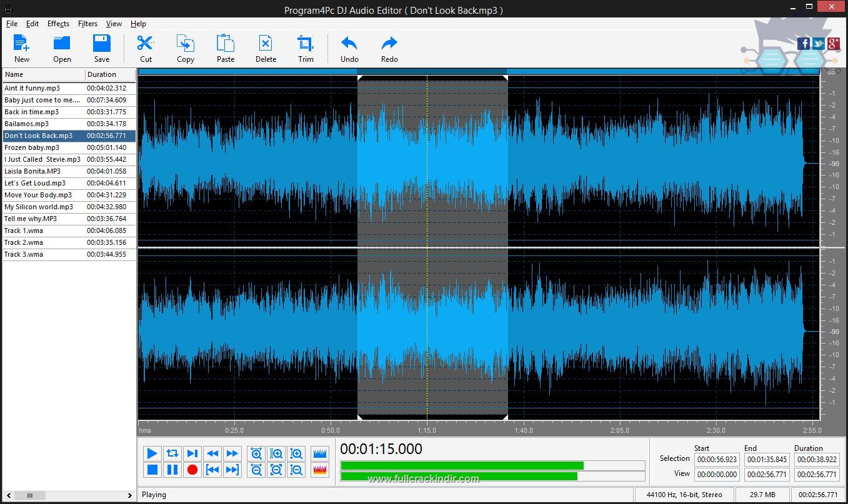Open the Effects menu

click(x=58, y=24)
